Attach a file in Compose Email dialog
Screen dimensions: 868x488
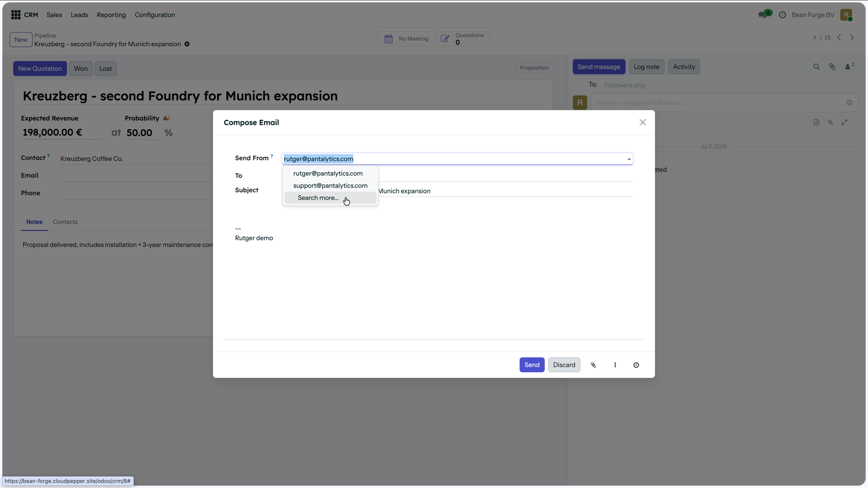[x=594, y=365]
